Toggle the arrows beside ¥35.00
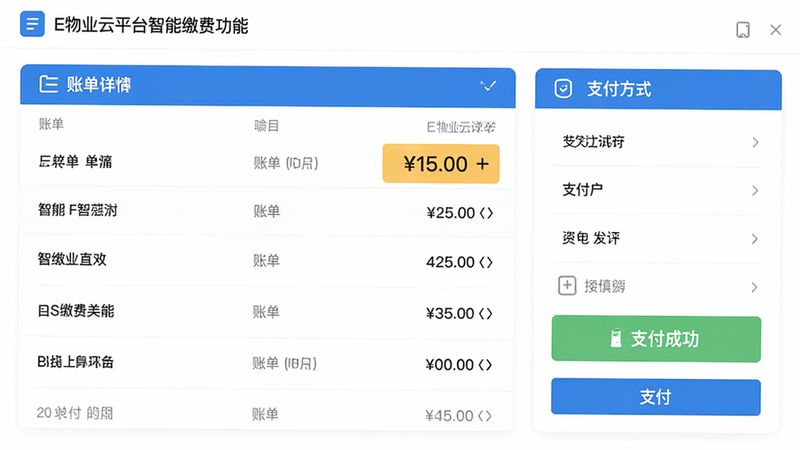 click(486, 313)
